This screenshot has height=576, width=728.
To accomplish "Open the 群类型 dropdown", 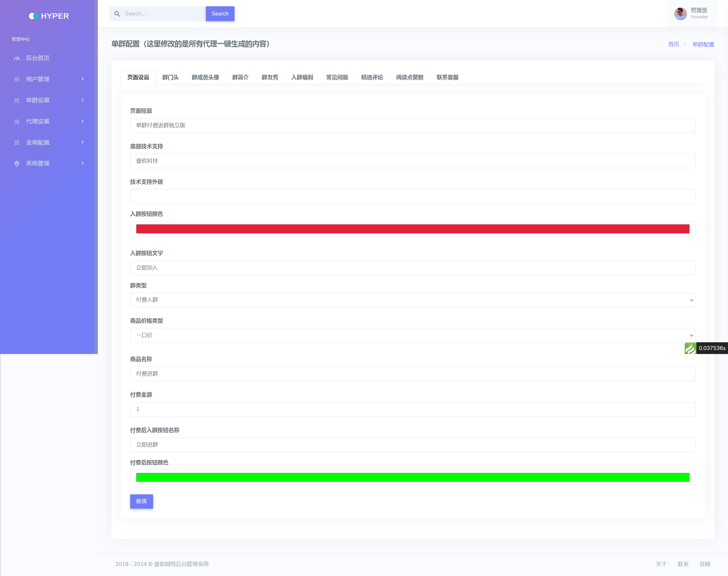I will 412,300.
